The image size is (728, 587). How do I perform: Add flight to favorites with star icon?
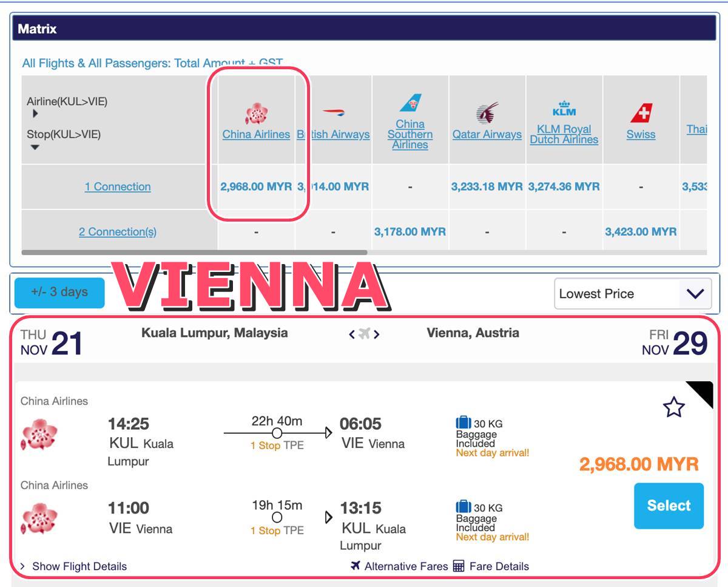674,407
